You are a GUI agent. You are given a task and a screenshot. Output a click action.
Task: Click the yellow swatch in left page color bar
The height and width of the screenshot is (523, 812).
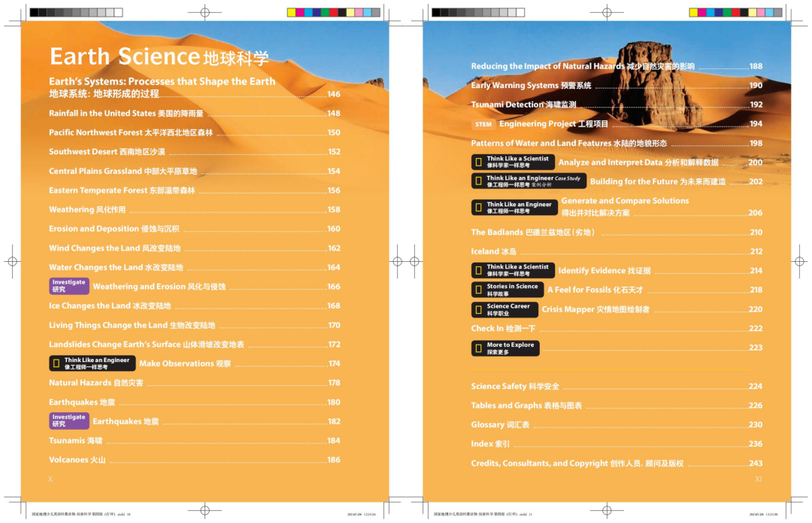[x=292, y=12]
